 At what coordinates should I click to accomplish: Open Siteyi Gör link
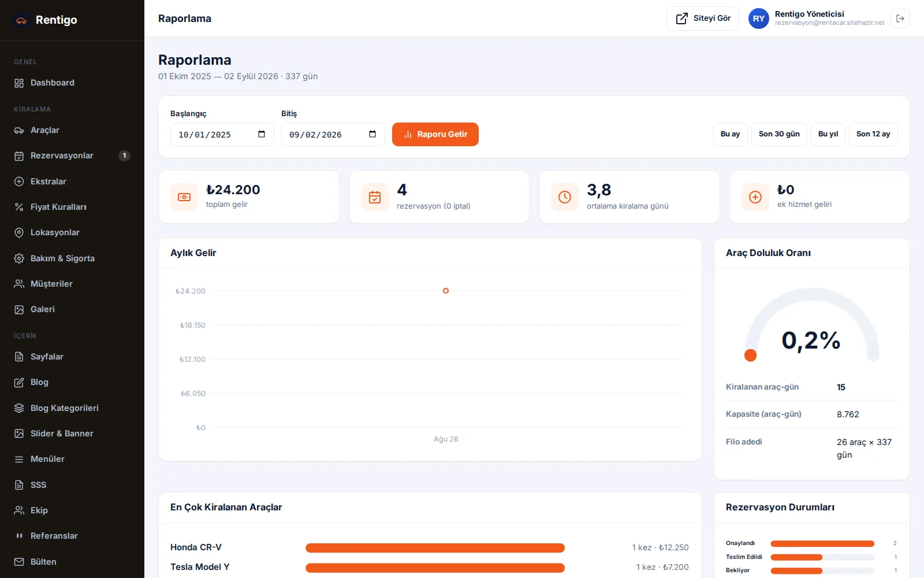coord(703,18)
